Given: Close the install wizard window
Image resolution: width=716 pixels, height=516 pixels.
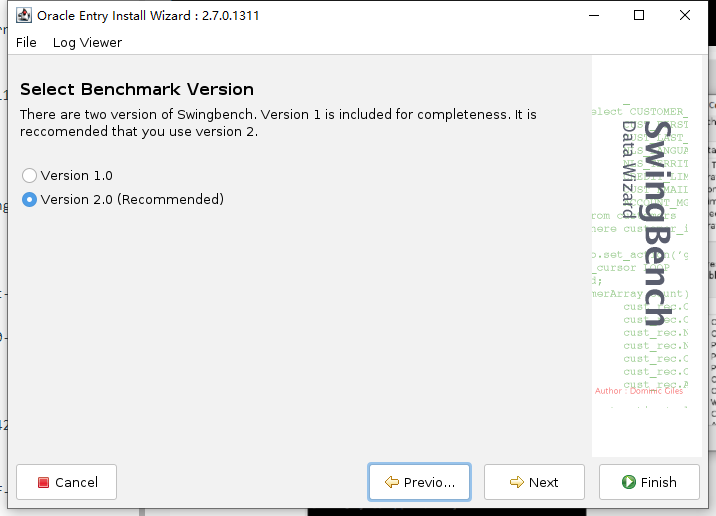Looking at the screenshot, I should click(684, 15).
